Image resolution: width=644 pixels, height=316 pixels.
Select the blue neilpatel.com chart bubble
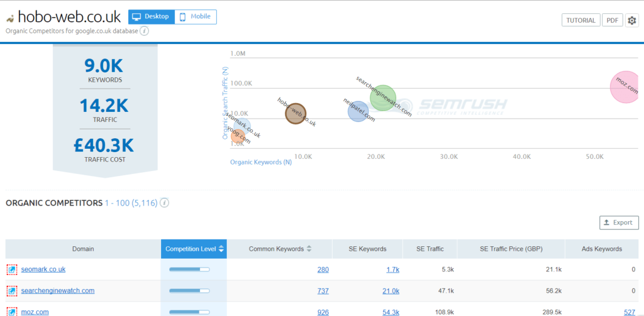pyautogui.click(x=358, y=112)
